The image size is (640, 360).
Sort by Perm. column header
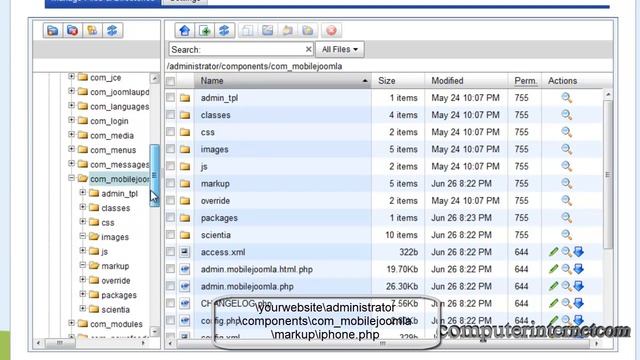[525, 81]
